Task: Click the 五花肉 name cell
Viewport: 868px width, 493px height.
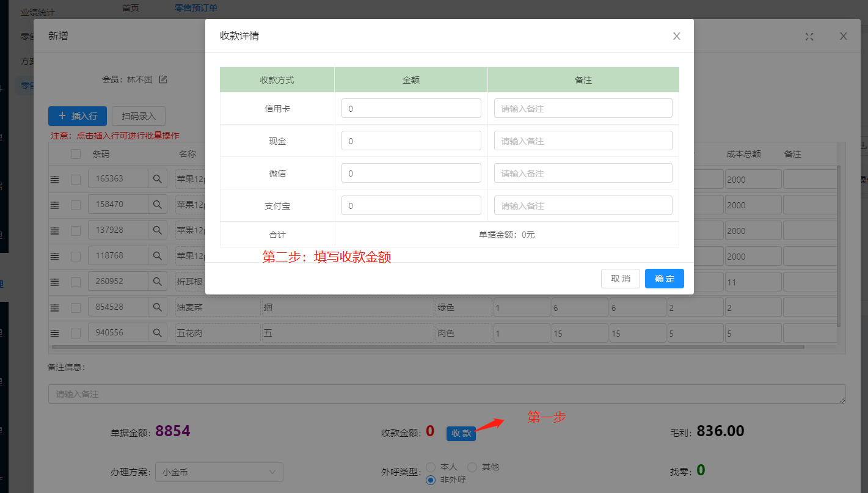Action: (x=217, y=333)
